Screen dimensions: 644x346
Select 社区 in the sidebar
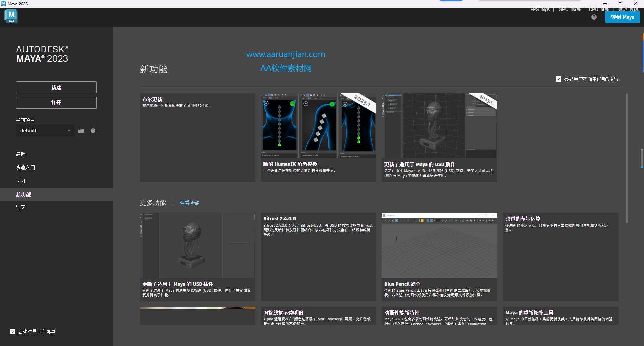coord(20,208)
